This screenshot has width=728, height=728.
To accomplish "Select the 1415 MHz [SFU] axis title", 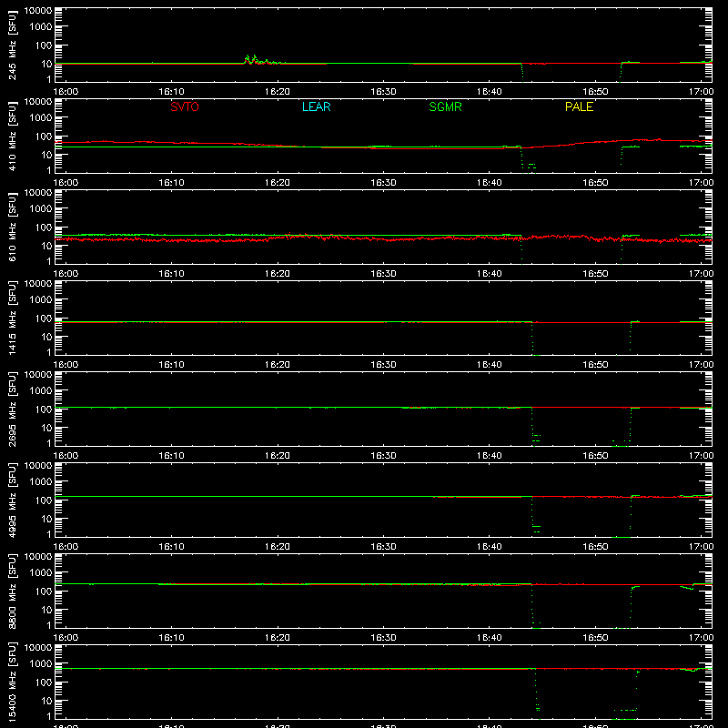I will 12,318.
